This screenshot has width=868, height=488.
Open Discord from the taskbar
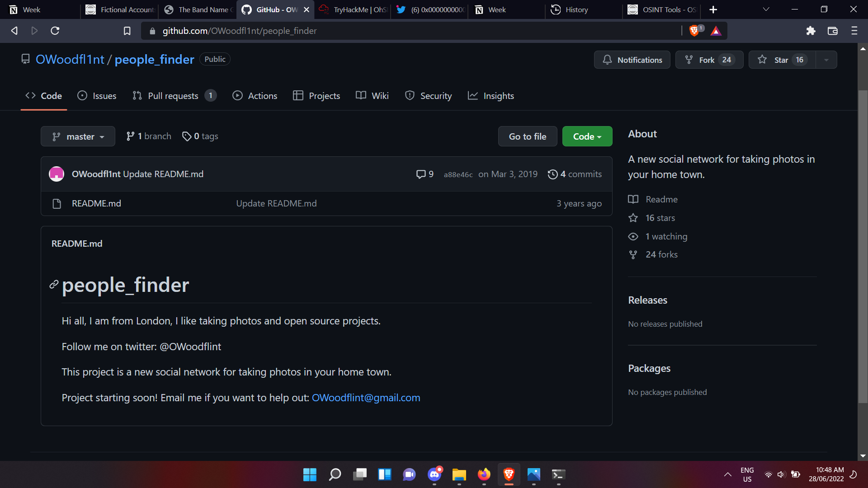[x=434, y=474]
